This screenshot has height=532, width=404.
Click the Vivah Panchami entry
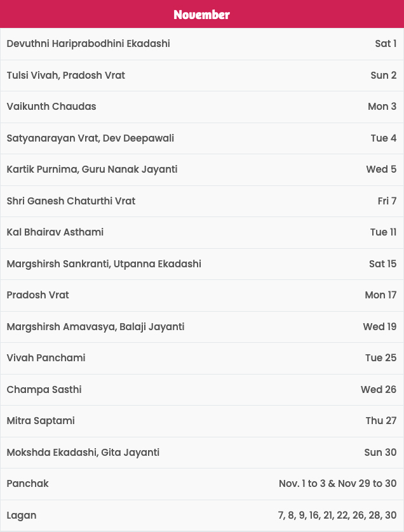click(46, 358)
